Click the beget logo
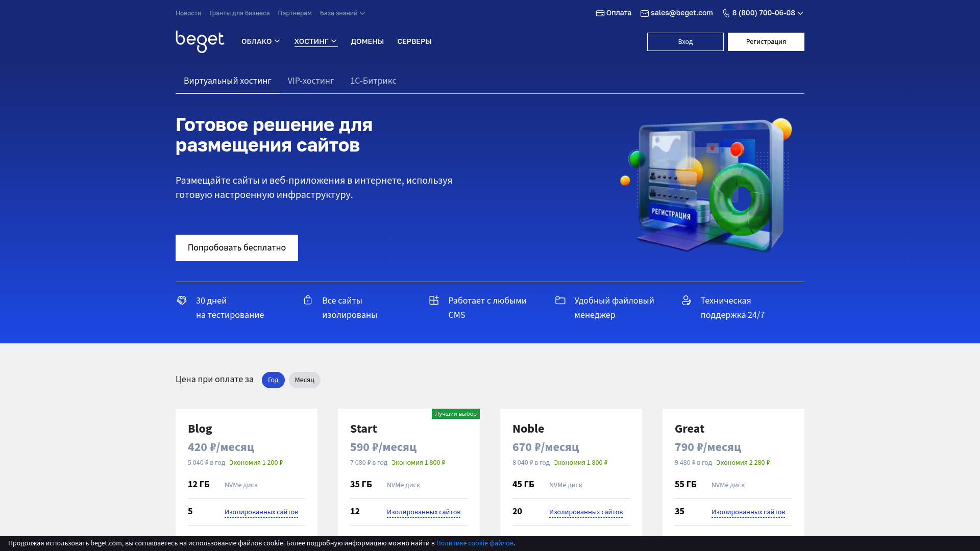This screenshot has width=980, height=551. (x=200, y=41)
